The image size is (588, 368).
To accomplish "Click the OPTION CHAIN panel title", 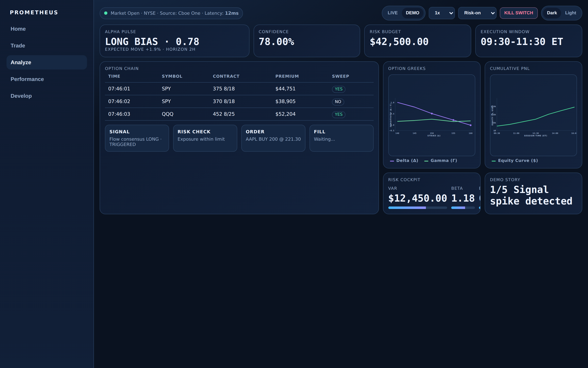I will tap(122, 69).
